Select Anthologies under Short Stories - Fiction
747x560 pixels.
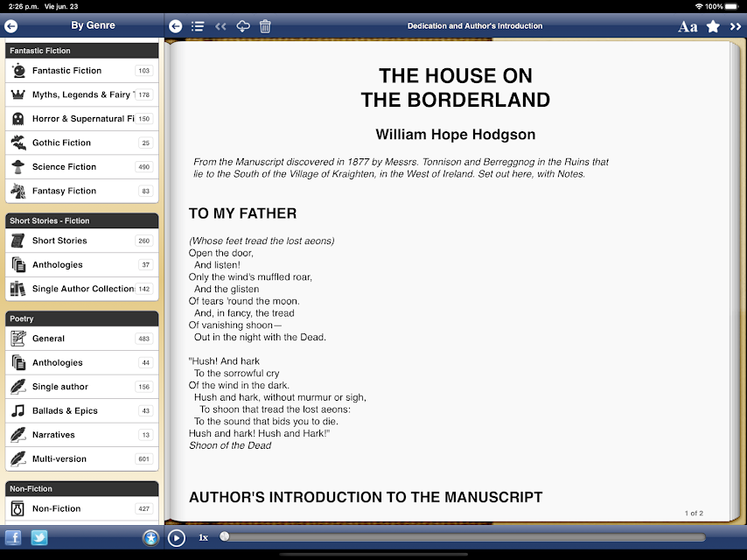coord(82,264)
